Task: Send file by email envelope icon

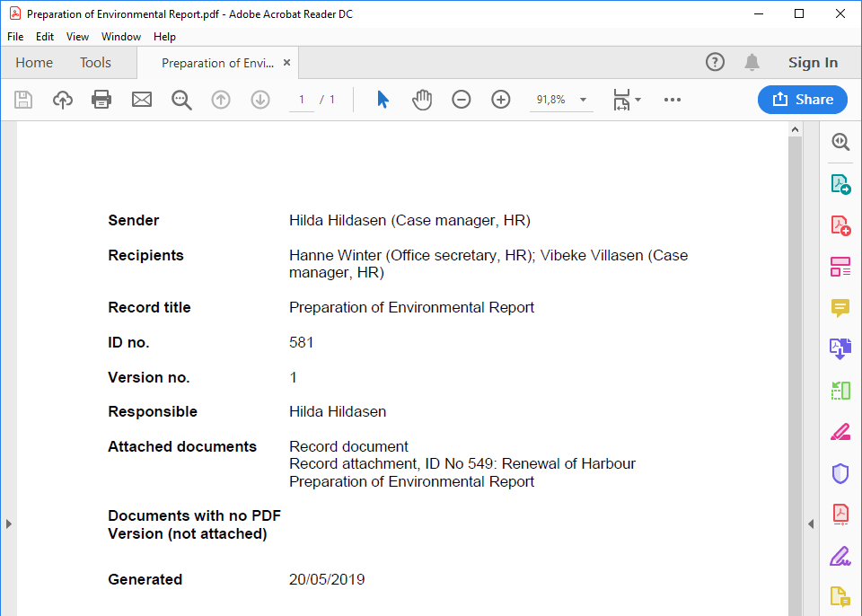Action: coord(142,100)
